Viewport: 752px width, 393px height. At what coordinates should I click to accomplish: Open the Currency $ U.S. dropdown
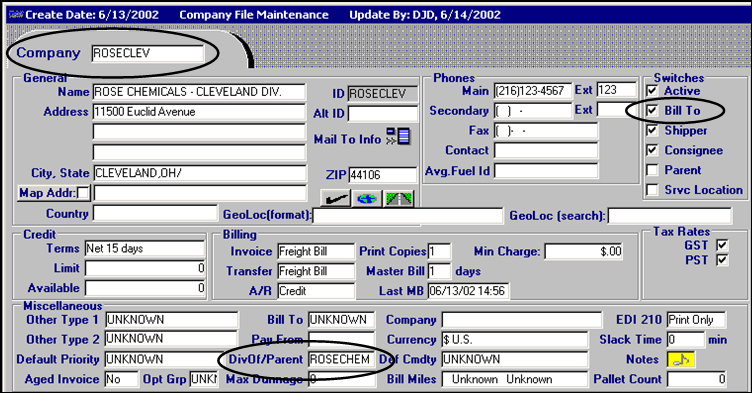[515, 340]
